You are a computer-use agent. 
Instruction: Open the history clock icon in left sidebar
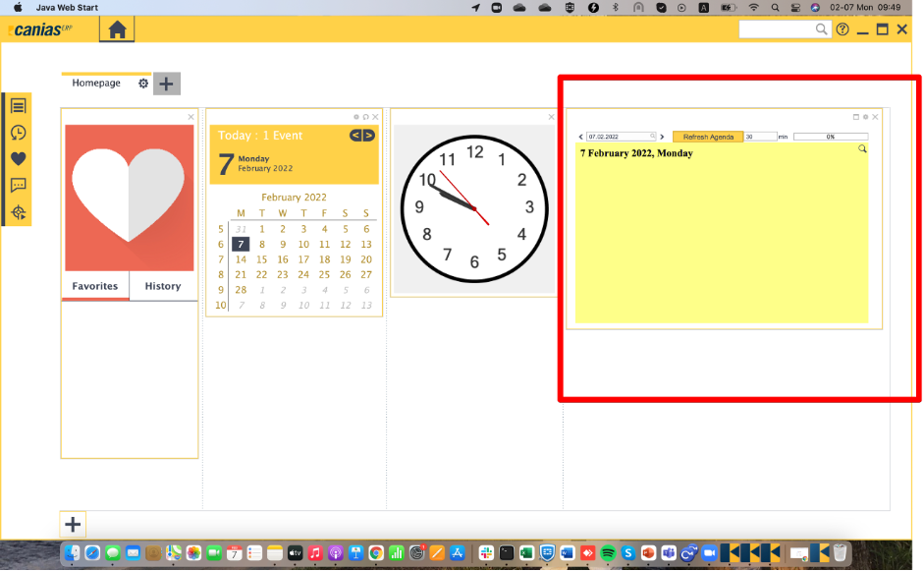click(x=18, y=133)
